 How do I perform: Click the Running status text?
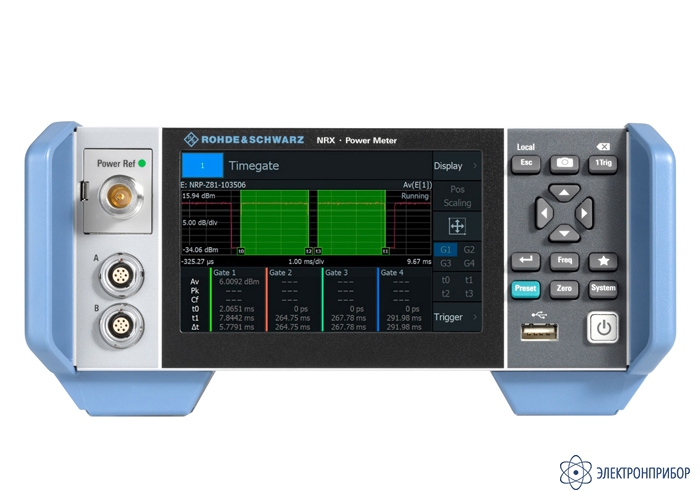pos(415,196)
